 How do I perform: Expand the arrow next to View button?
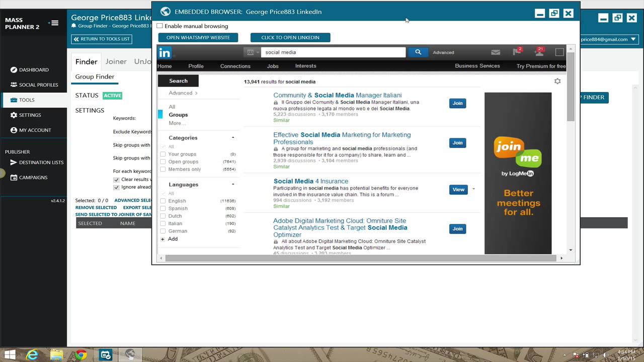tap(473, 190)
